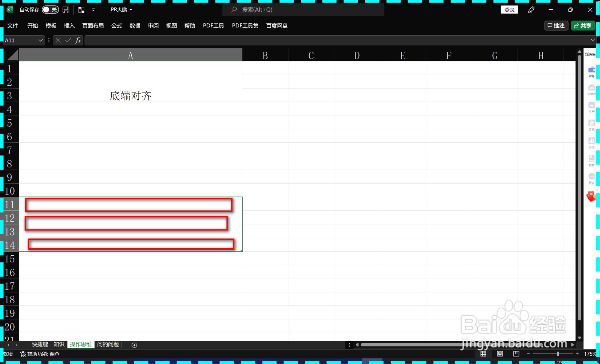Click the 市场 icon in resource sidebar
This screenshot has height=364, width=600.
point(591,143)
